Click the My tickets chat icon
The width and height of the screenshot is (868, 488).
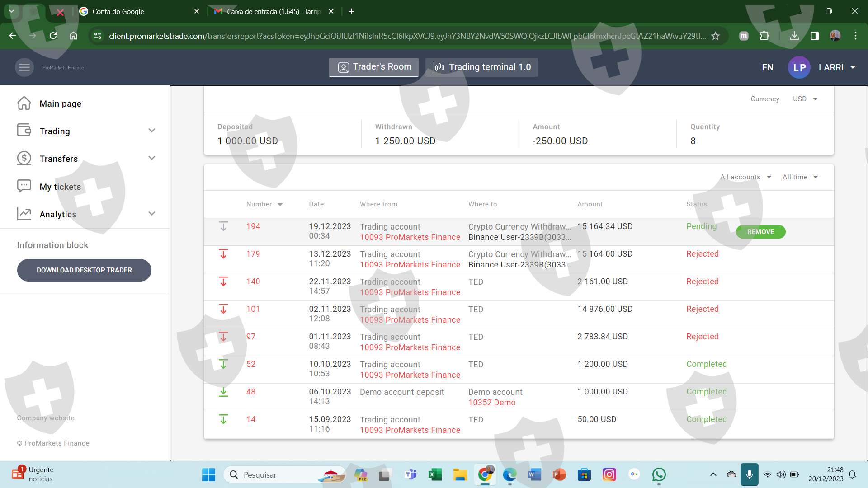[24, 186]
